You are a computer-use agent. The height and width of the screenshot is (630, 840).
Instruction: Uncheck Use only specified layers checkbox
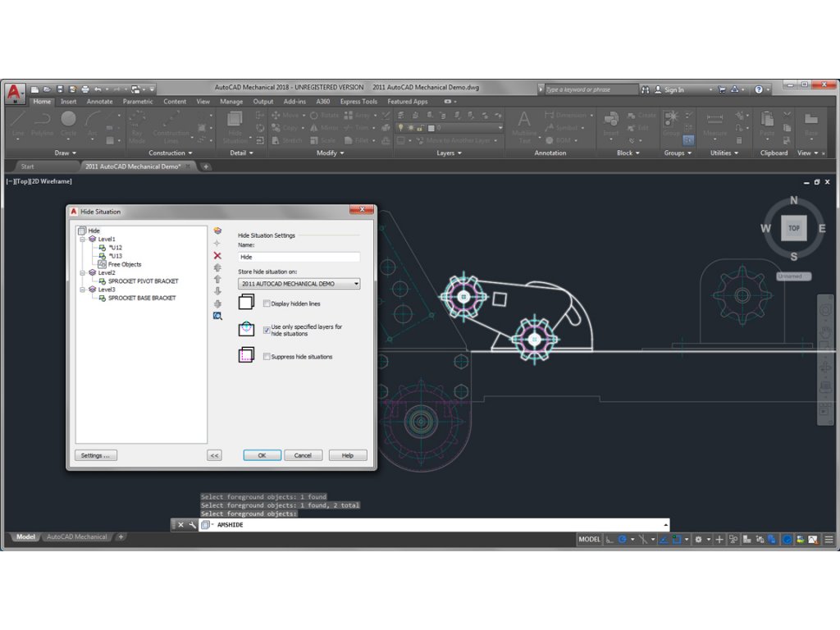click(x=267, y=330)
